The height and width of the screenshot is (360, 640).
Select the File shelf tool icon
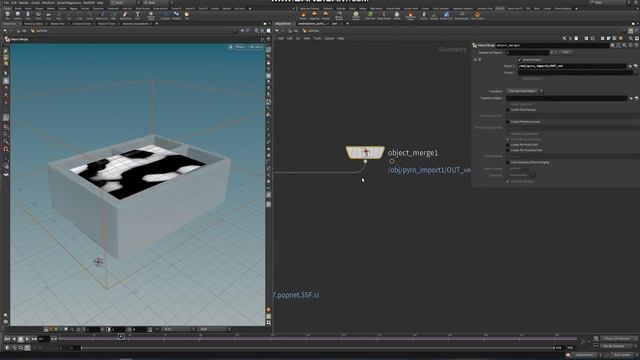click(x=187, y=15)
